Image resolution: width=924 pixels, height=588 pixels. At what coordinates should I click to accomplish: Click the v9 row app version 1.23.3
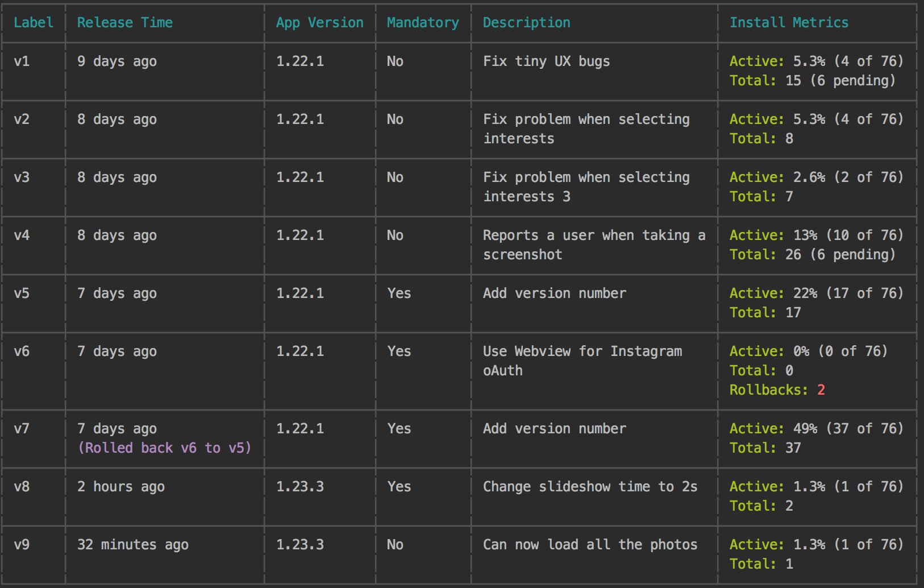(x=300, y=545)
